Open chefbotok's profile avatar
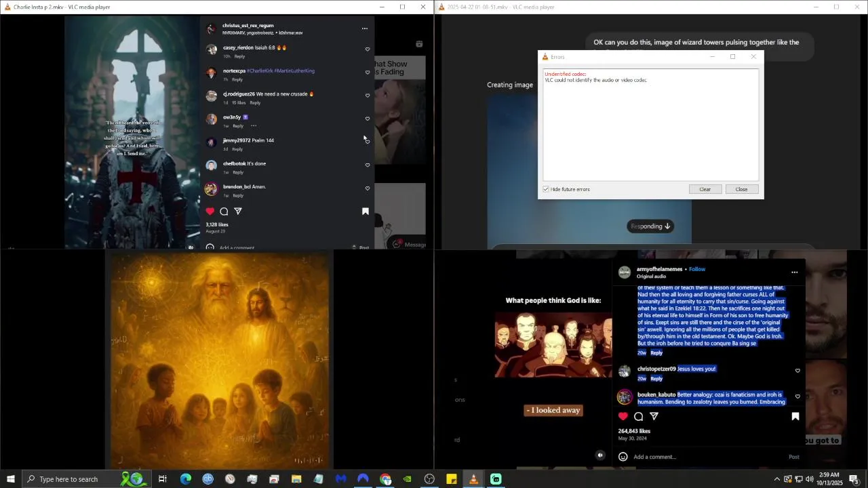The width and height of the screenshot is (868, 488). [x=212, y=165]
